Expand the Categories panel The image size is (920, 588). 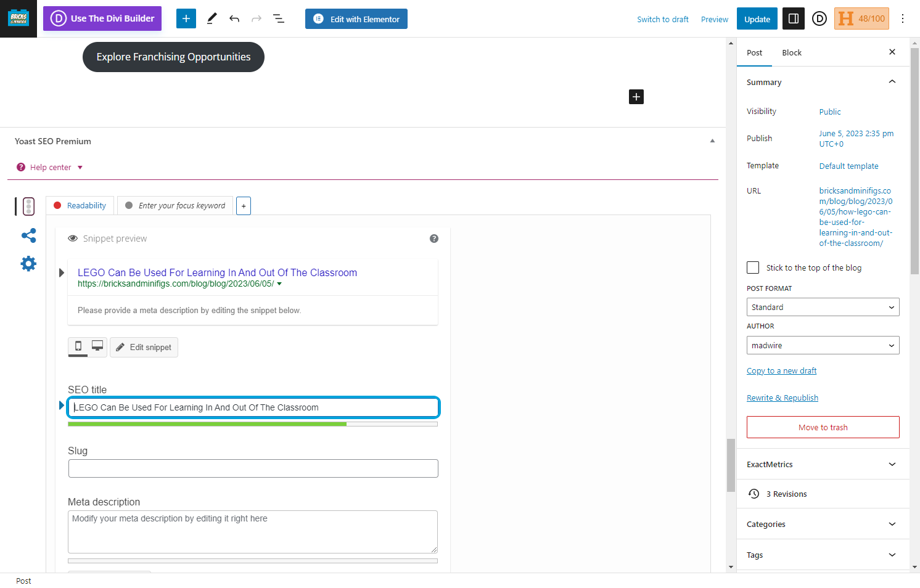click(x=823, y=524)
